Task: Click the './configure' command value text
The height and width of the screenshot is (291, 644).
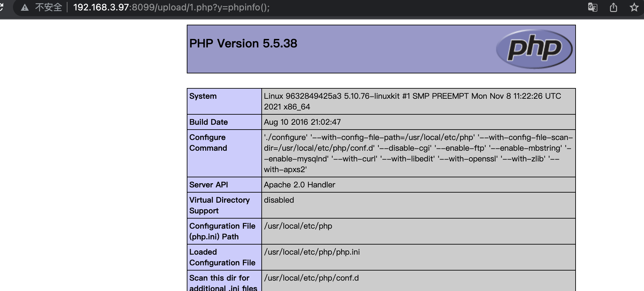Action: click(x=418, y=153)
